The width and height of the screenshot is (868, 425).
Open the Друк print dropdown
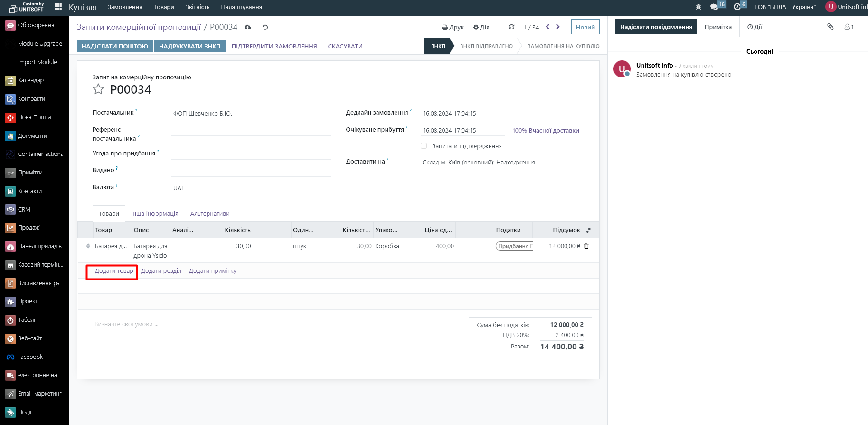click(x=453, y=27)
